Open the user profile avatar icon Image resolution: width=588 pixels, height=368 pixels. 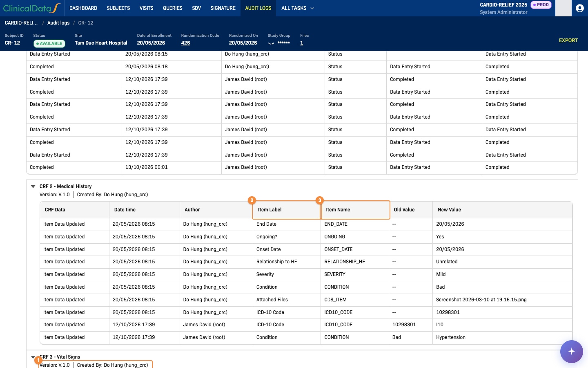(x=579, y=8)
